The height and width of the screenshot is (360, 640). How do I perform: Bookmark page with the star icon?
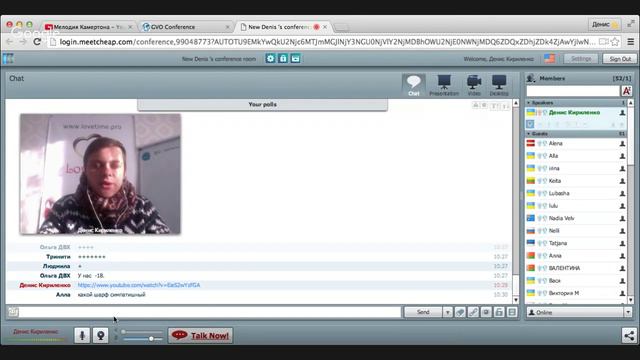615,42
